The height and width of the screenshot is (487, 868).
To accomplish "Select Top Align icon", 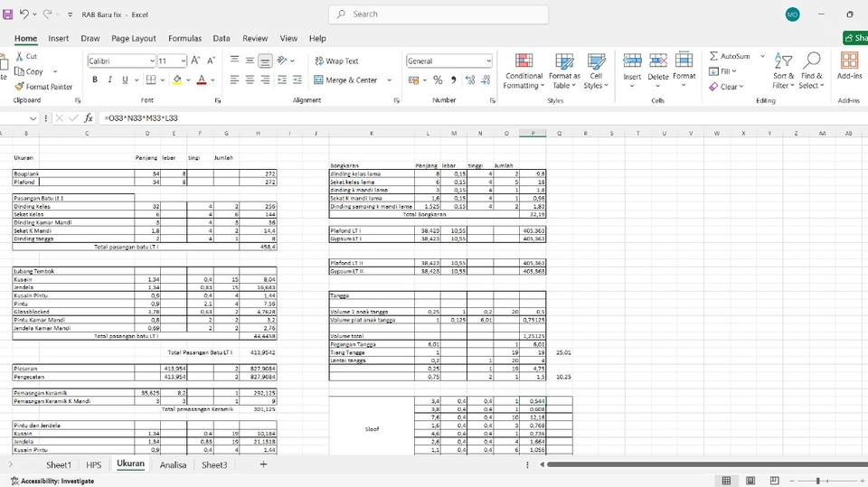I will (235, 61).
